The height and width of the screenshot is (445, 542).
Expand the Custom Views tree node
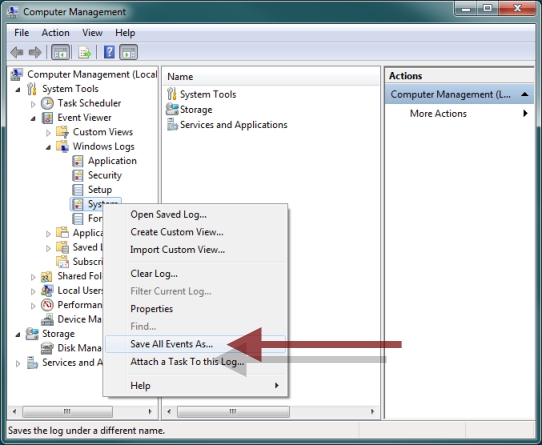point(48,132)
